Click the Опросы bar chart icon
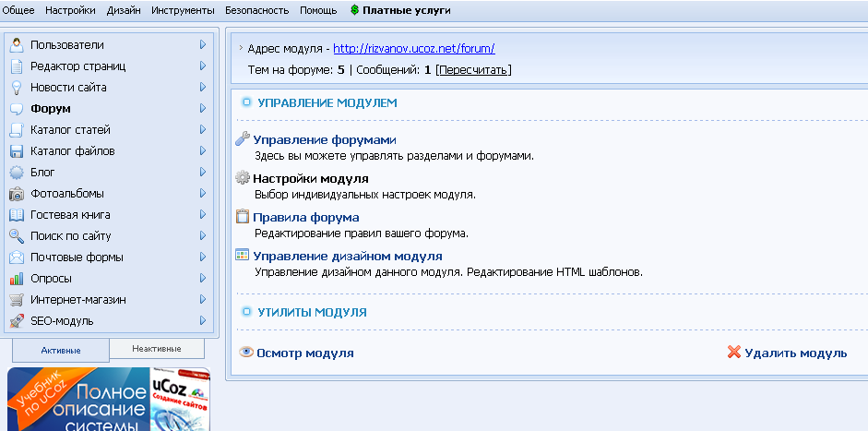868x431 pixels. 17,279
